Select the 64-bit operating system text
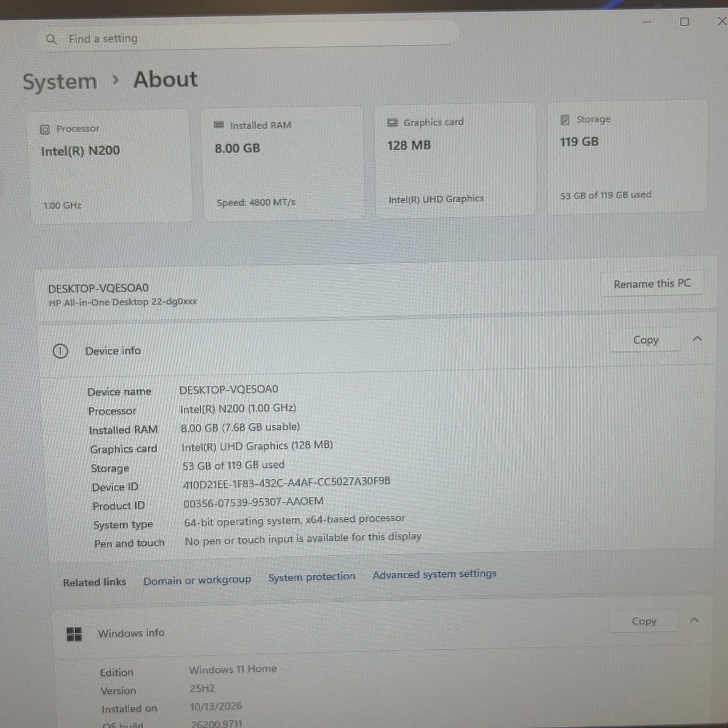The image size is (728, 728). 294,520
